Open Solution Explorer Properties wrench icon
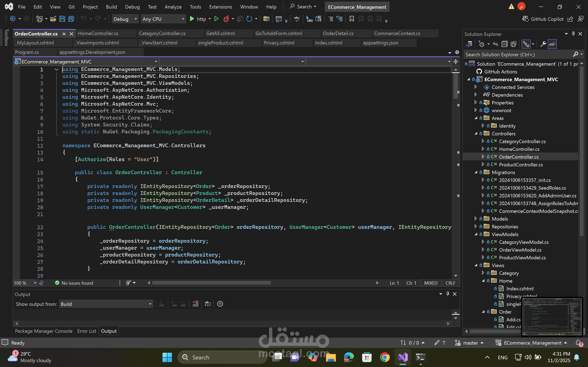 tap(543, 44)
